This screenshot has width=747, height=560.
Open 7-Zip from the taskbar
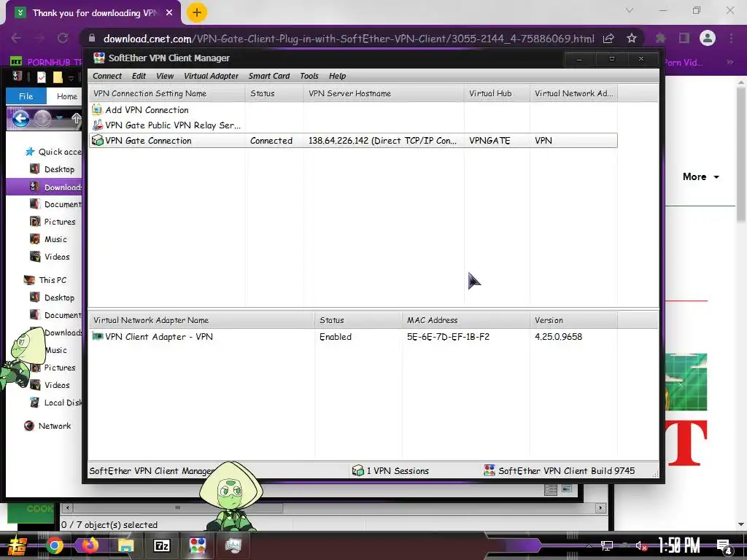pos(161,545)
